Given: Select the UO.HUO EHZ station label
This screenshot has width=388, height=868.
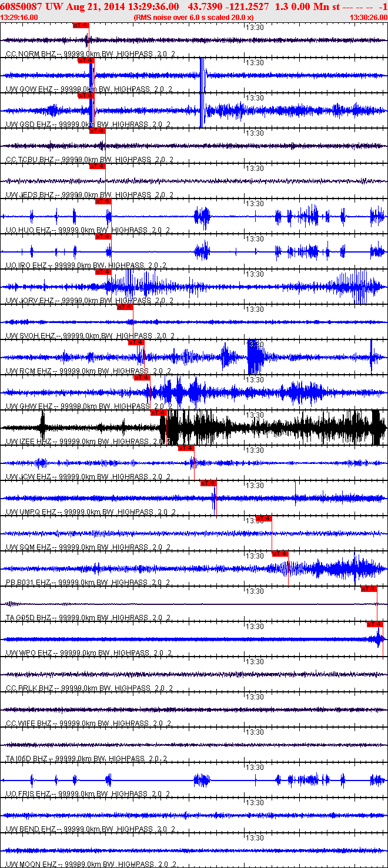Looking at the screenshot, I should [28, 230].
